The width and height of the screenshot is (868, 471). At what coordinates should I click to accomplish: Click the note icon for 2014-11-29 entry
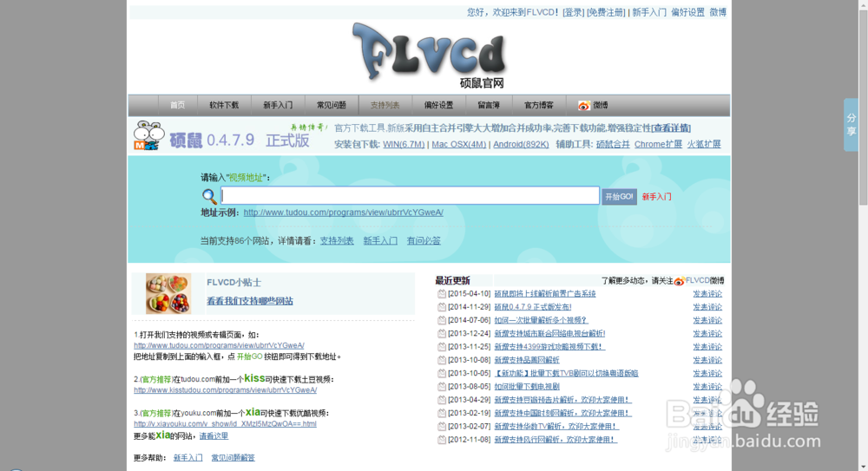[442, 307]
